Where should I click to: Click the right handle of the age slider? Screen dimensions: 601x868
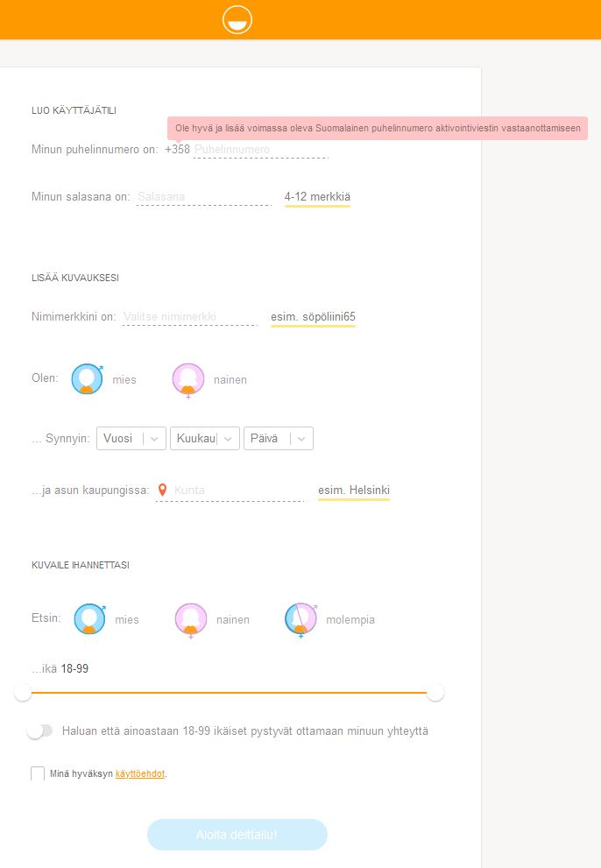coord(435,693)
